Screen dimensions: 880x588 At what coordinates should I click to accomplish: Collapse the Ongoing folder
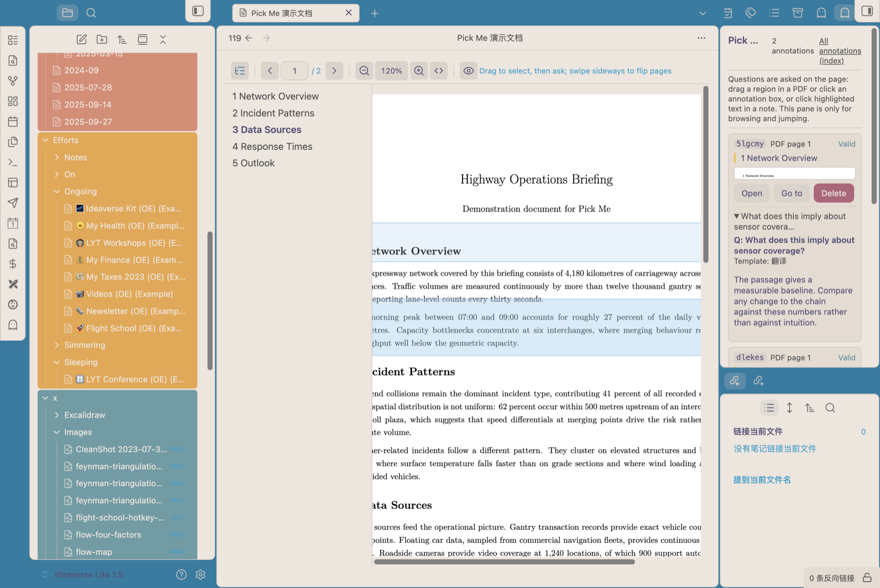57,191
